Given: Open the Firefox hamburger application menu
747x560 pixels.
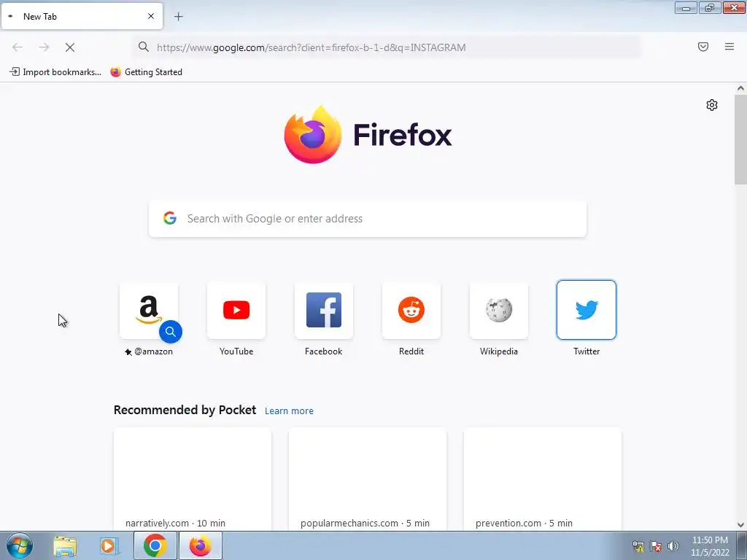Looking at the screenshot, I should (729, 47).
